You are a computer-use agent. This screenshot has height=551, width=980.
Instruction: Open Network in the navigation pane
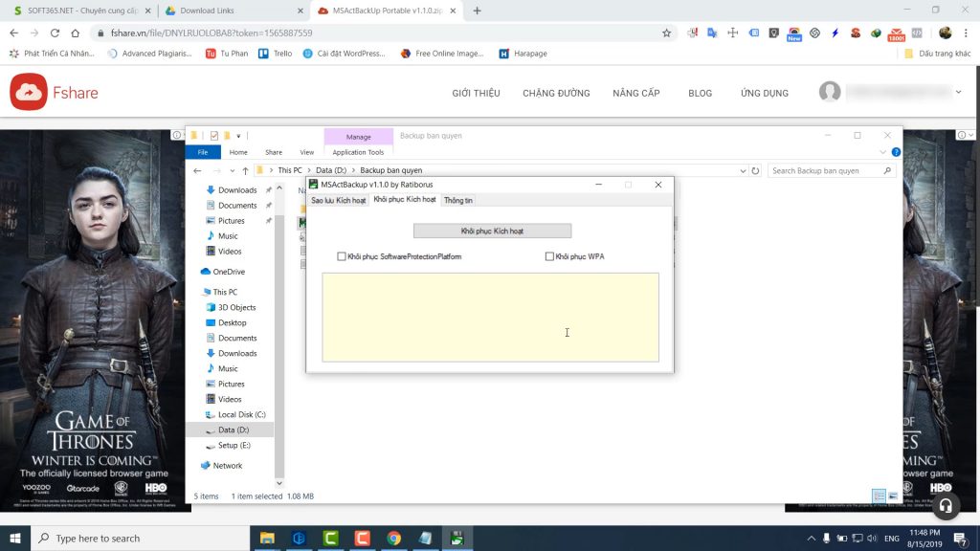pos(227,466)
